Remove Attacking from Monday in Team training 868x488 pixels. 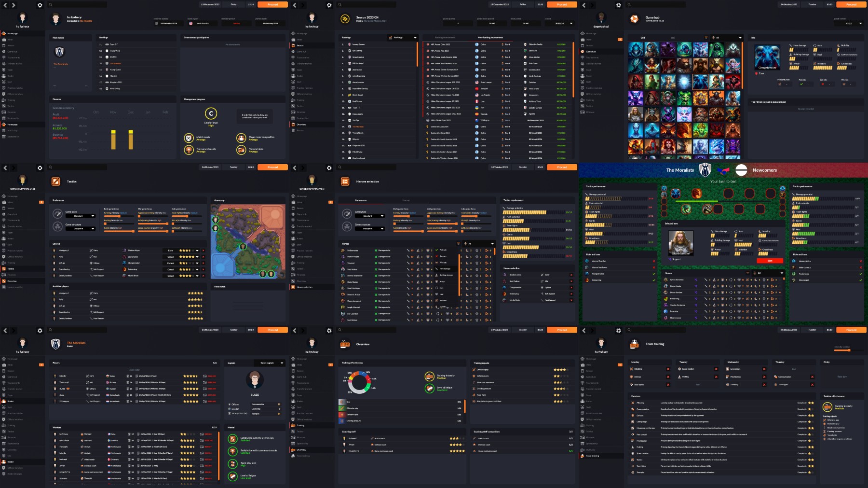668,369
